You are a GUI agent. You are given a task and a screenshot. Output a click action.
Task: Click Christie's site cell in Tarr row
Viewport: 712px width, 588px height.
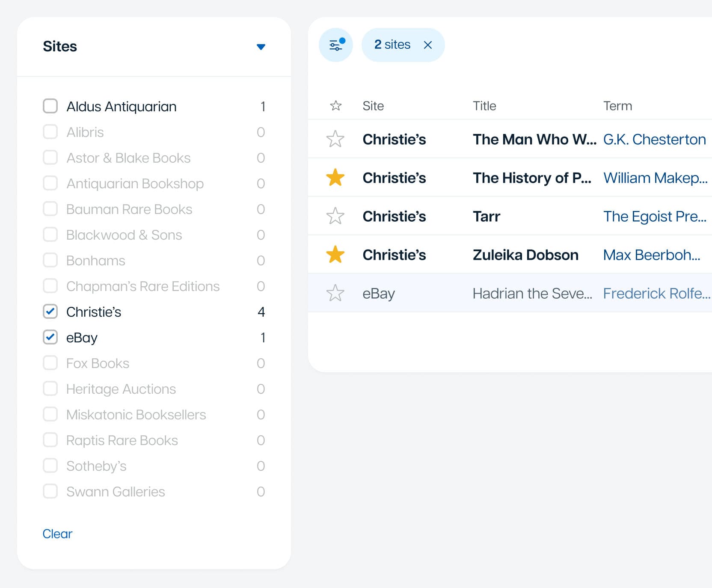pos(394,217)
